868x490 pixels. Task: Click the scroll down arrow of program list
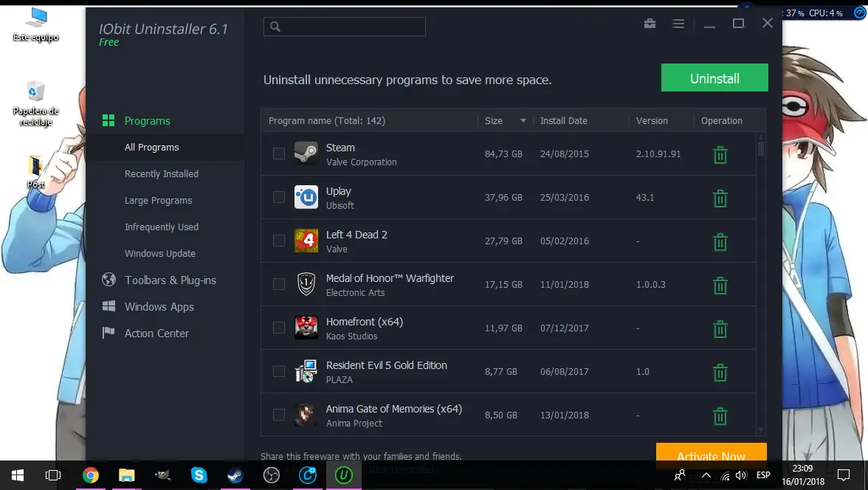tap(761, 431)
